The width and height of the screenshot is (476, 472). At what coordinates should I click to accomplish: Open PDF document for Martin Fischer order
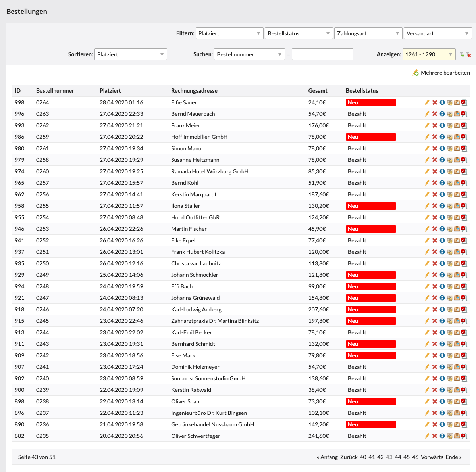(x=464, y=229)
